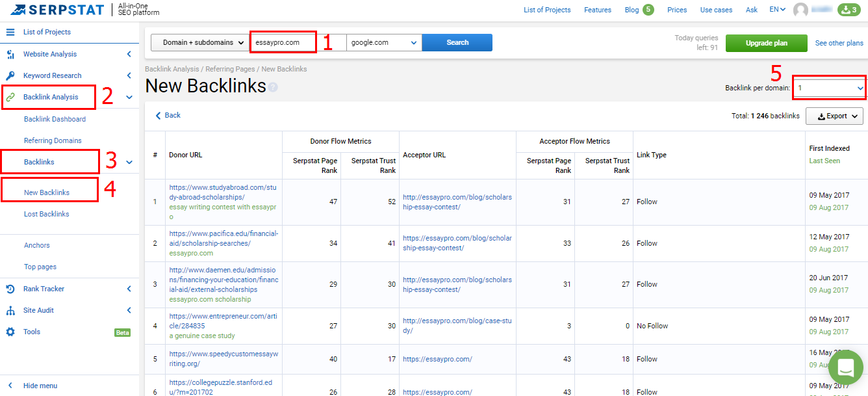Open speedycustomessaywriting.org donor URL

click(x=223, y=358)
